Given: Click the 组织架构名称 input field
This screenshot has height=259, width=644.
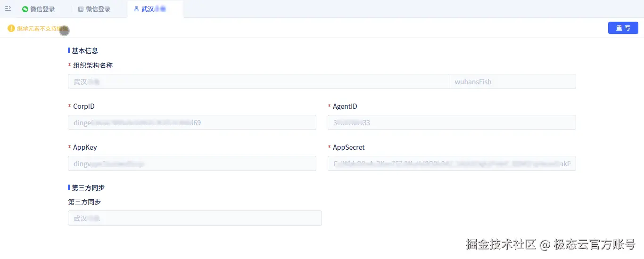Looking at the screenshot, I should (x=258, y=81).
